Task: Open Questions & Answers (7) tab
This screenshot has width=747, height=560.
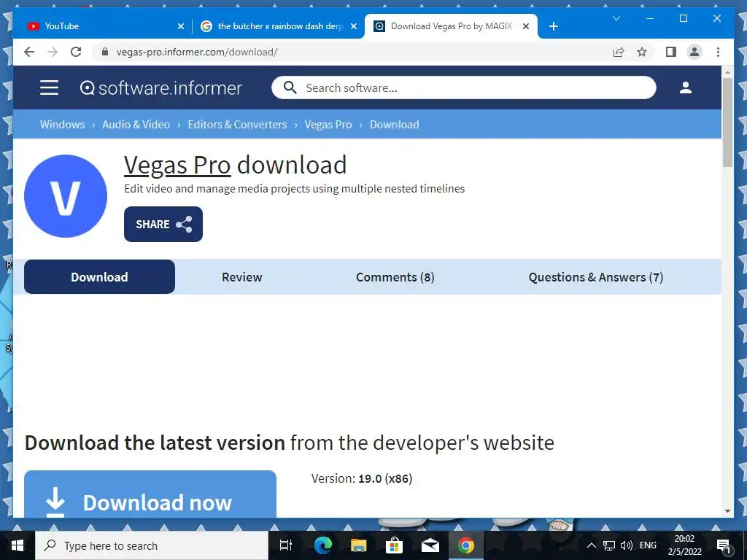Action: [596, 277]
